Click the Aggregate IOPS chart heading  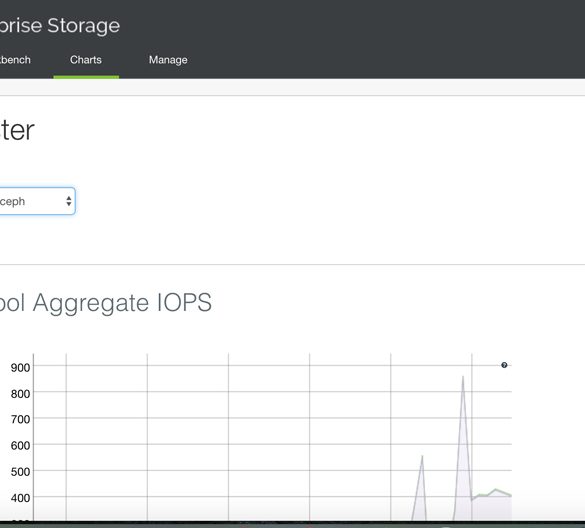[x=106, y=303]
